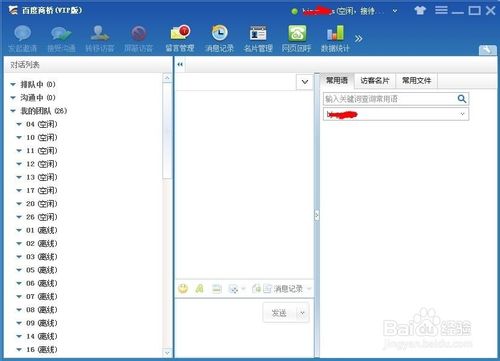The image size is (500, 361).
Task: Show more toolbar items via double chevron
Action: pyautogui.click(x=359, y=39)
